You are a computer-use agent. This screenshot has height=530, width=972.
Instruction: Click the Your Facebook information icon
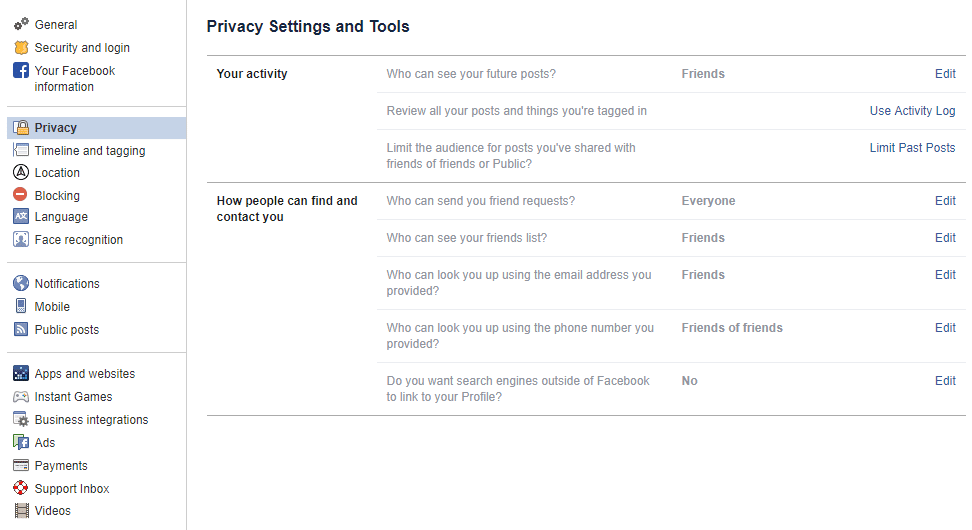coord(21,70)
